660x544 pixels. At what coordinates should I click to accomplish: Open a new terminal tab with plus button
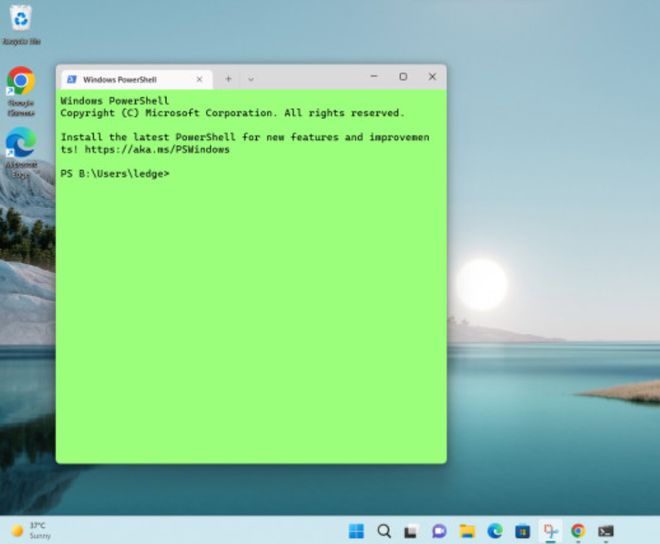click(229, 79)
